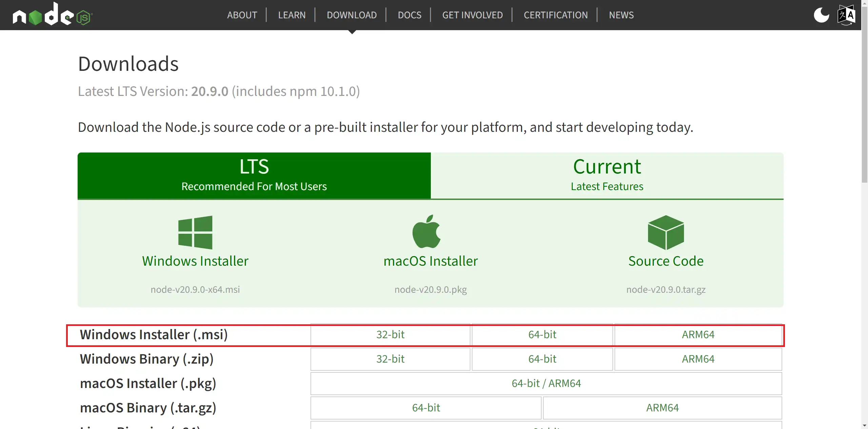Image resolution: width=868 pixels, height=429 pixels.
Task: Click the scrollbar down arrow
Action: (865, 426)
